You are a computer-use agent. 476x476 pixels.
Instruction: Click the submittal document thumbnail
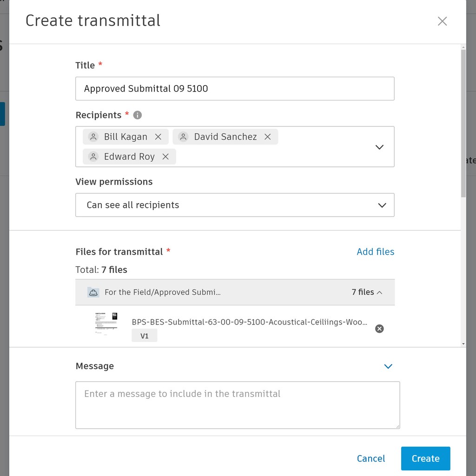(106, 323)
